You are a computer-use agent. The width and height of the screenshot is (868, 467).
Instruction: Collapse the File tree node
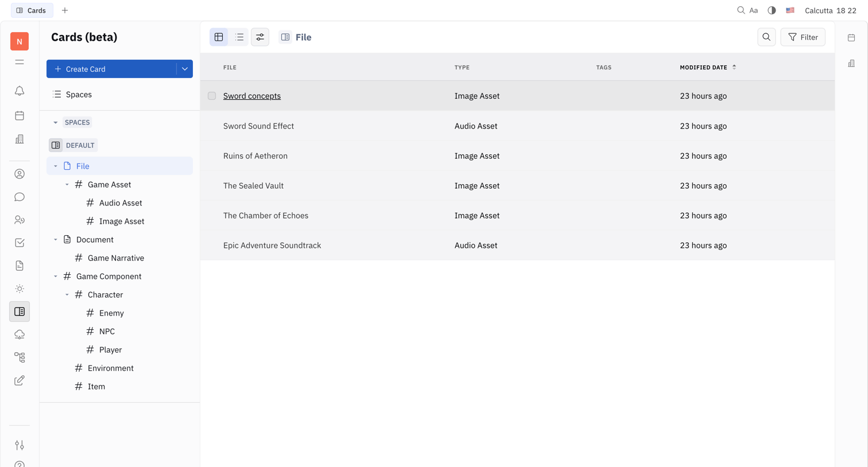click(56, 166)
